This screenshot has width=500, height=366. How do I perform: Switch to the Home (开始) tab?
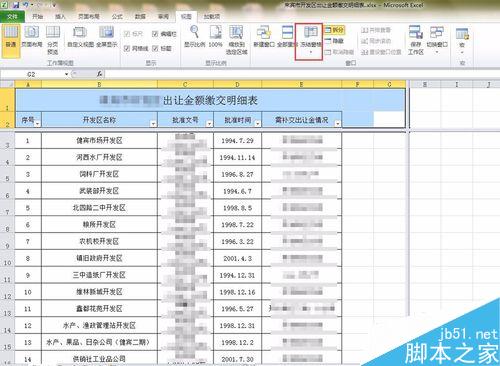[x=38, y=16]
